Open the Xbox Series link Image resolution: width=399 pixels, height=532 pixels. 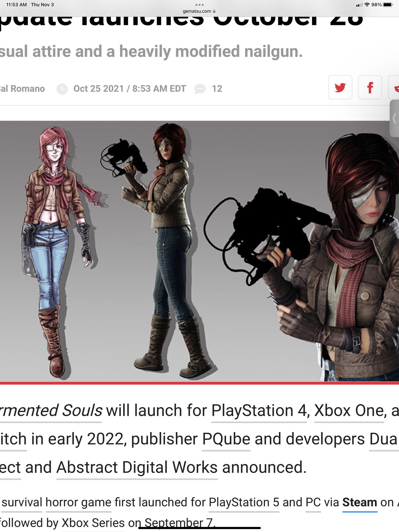tap(93, 523)
